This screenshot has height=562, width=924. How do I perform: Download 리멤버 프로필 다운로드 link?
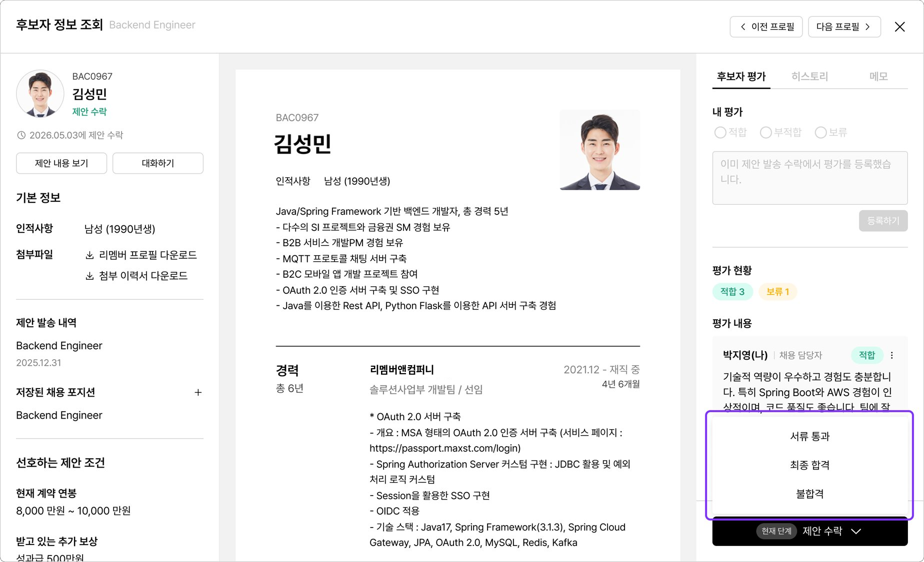141,255
